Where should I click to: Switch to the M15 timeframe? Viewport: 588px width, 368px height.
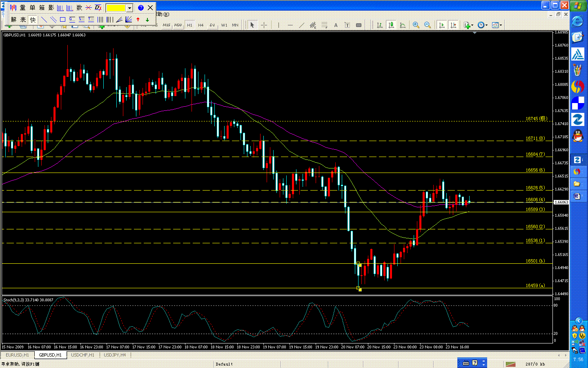166,25
